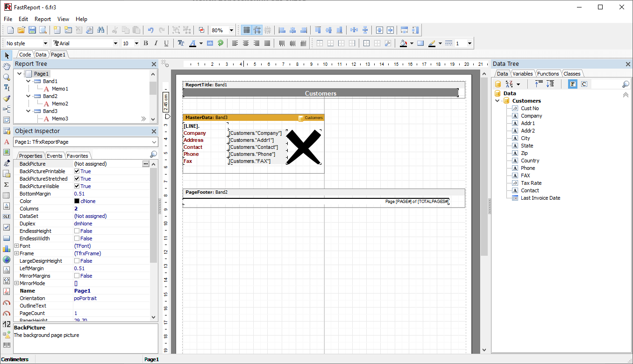Open the Arial font name dropdown

115,43
